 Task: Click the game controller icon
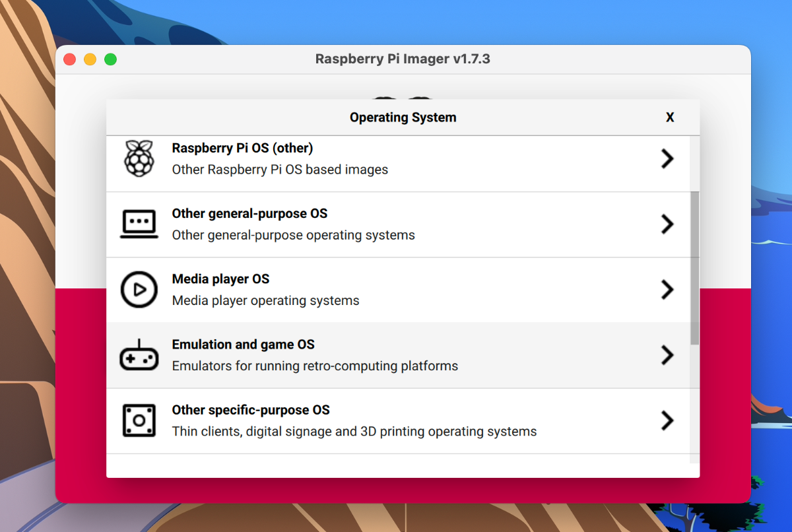139,355
